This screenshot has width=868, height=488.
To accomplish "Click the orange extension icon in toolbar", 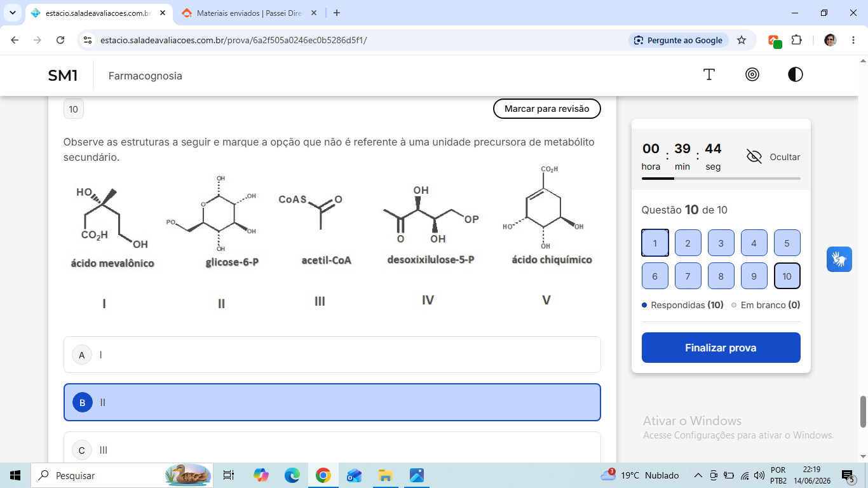I will tap(775, 41).
